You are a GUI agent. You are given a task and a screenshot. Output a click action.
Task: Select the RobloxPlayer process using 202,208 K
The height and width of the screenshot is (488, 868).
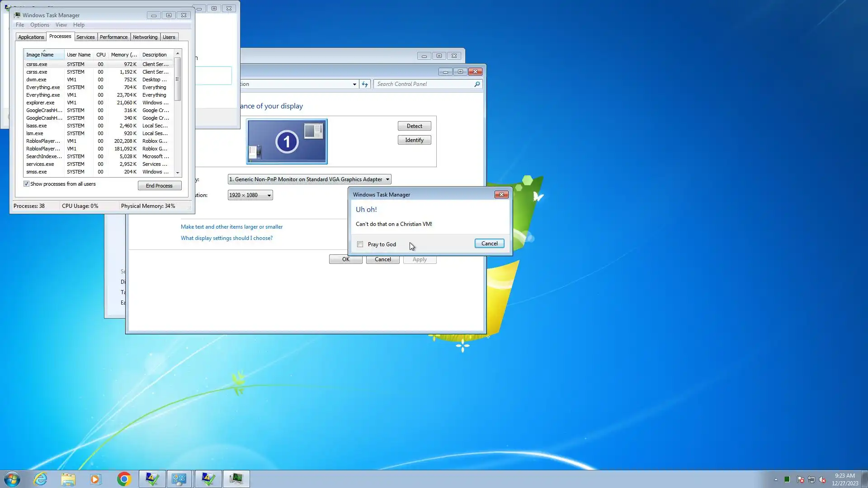click(43, 141)
